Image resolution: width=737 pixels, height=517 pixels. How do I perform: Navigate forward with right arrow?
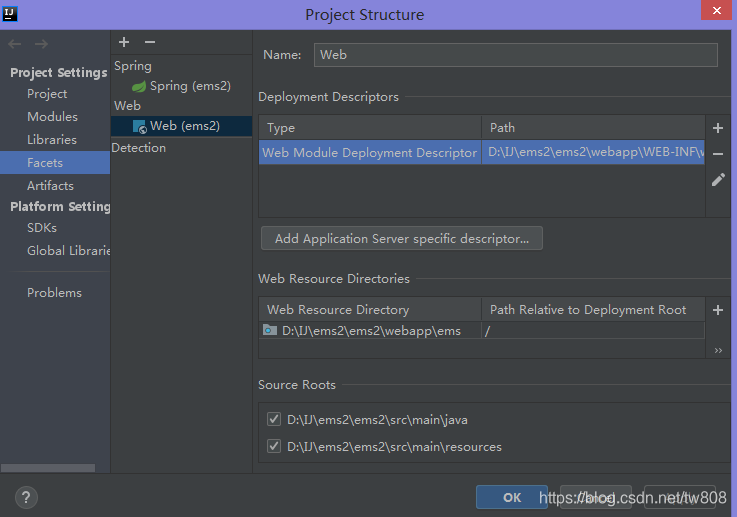(41, 44)
